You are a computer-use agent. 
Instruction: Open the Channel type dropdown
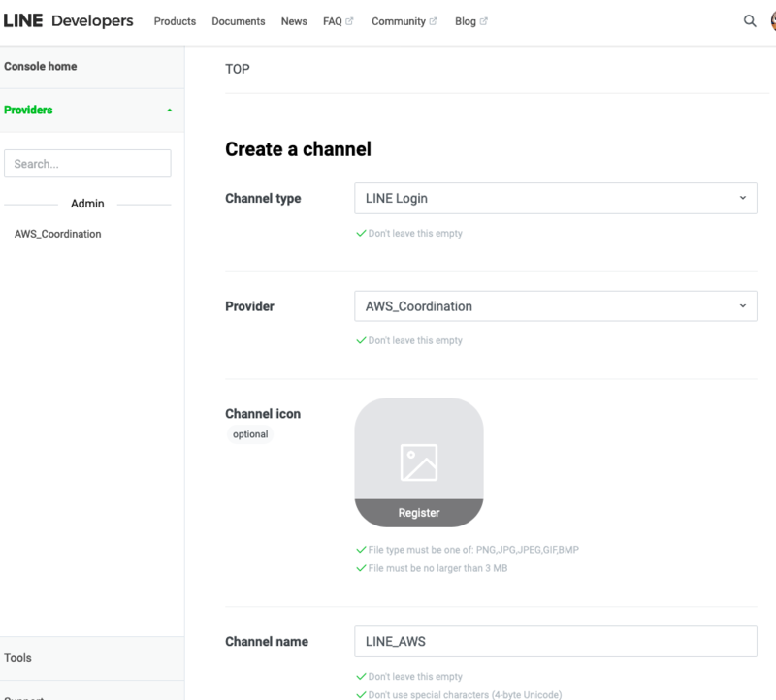[x=555, y=198]
